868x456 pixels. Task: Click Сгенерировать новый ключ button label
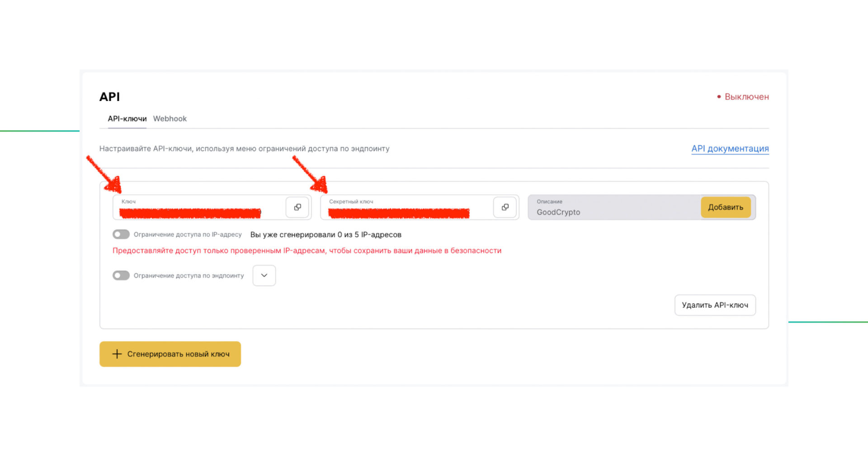tap(178, 354)
